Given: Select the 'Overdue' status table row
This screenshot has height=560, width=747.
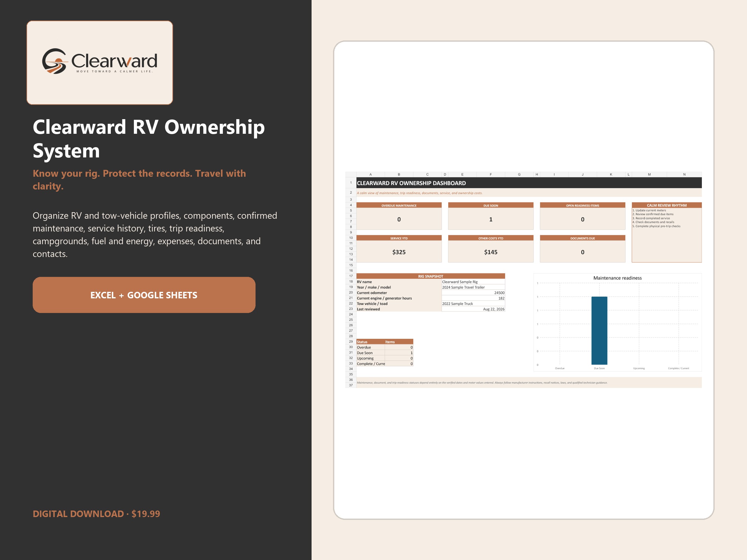Looking at the screenshot, I should pyautogui.click(x=385, y=347).
